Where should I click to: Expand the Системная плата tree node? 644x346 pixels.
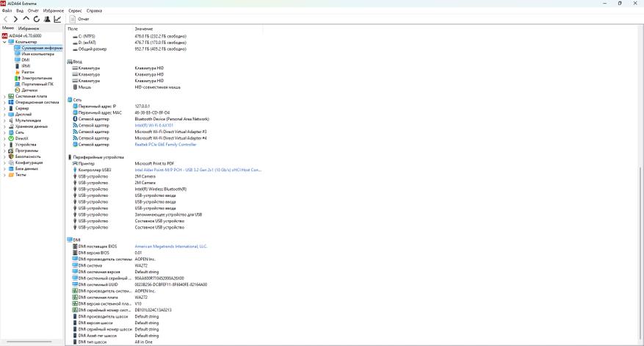click(4, 96)
